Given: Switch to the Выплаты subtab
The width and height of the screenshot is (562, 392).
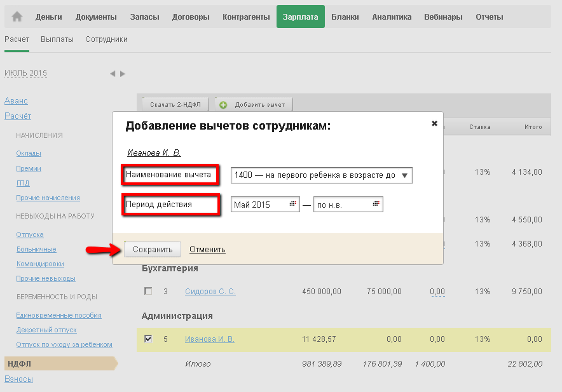Looking at the screenshot, I should pyautogui.click(x=57, y=39).
